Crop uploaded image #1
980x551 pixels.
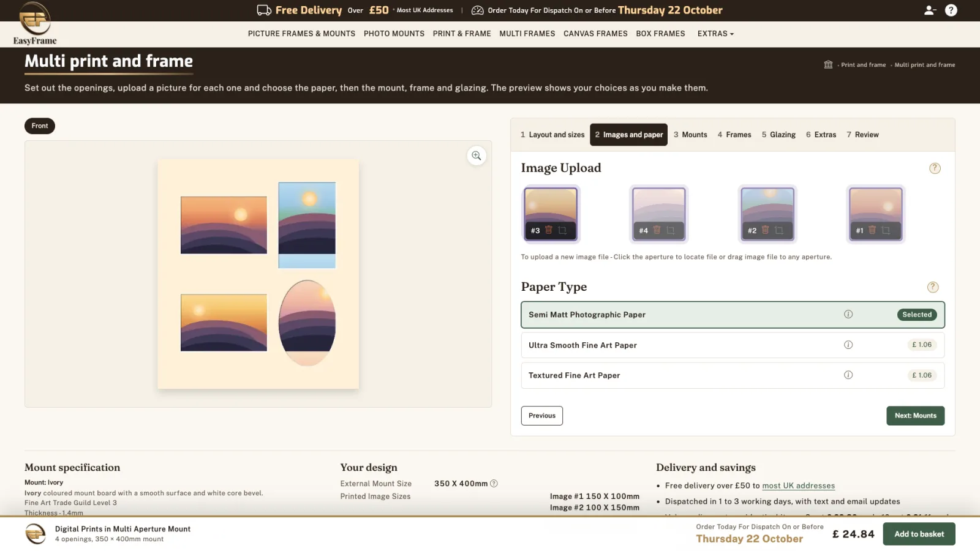click(886, 230)
